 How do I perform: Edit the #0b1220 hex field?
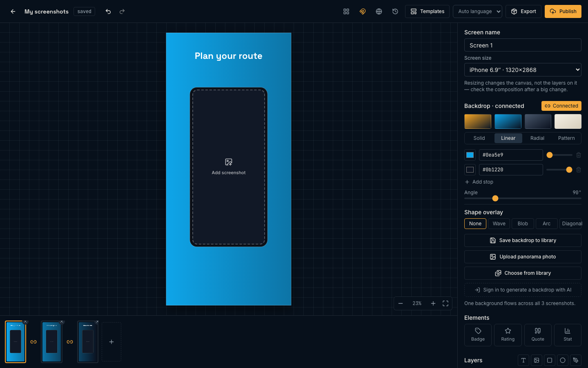coord(511,170)
